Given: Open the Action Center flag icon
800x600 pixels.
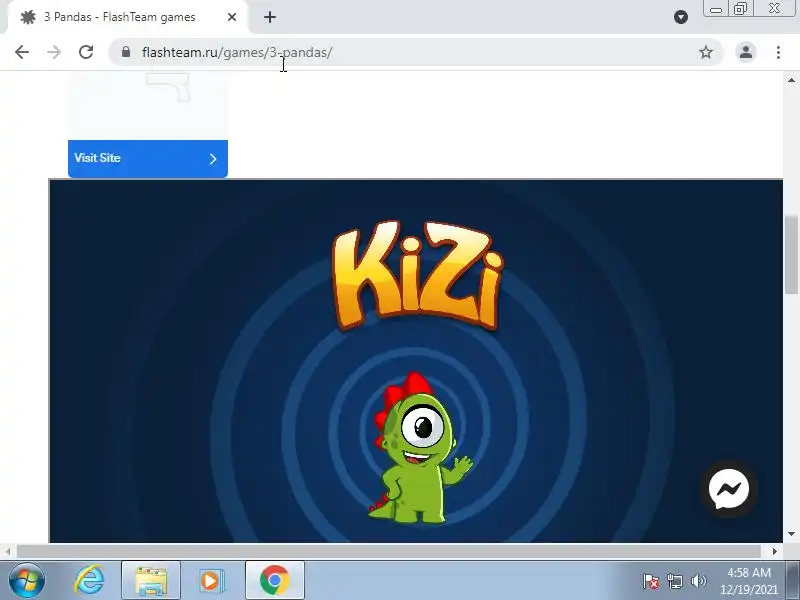Looking at the screenshot, I should 650,581.
